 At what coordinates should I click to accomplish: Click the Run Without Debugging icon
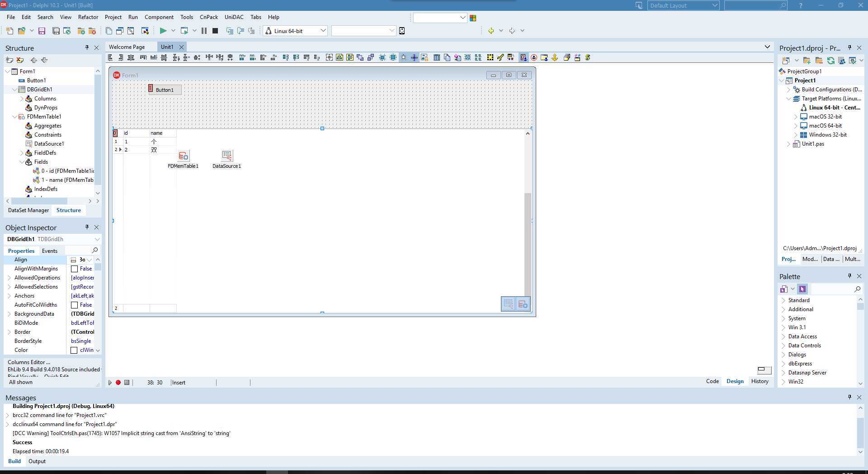[184, 31]
